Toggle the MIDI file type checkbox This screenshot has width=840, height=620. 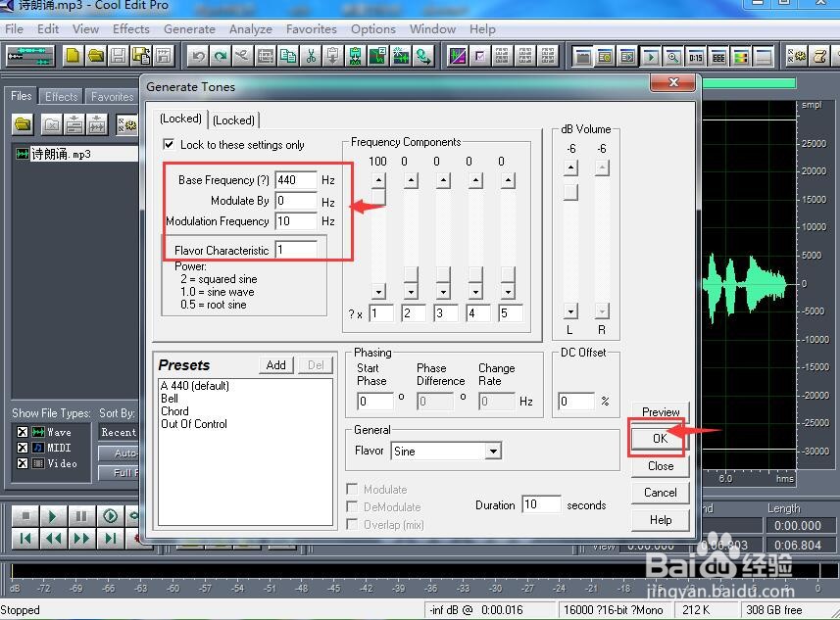(23, 447)
